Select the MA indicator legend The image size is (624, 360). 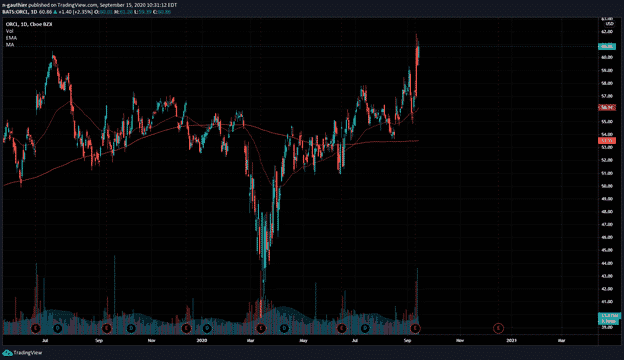pyautogui.click(x=10, y=45)
